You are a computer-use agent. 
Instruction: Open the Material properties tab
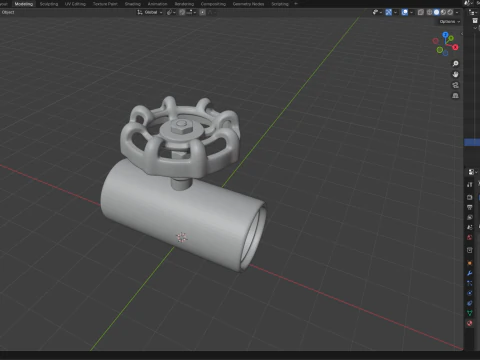[470, 323]
